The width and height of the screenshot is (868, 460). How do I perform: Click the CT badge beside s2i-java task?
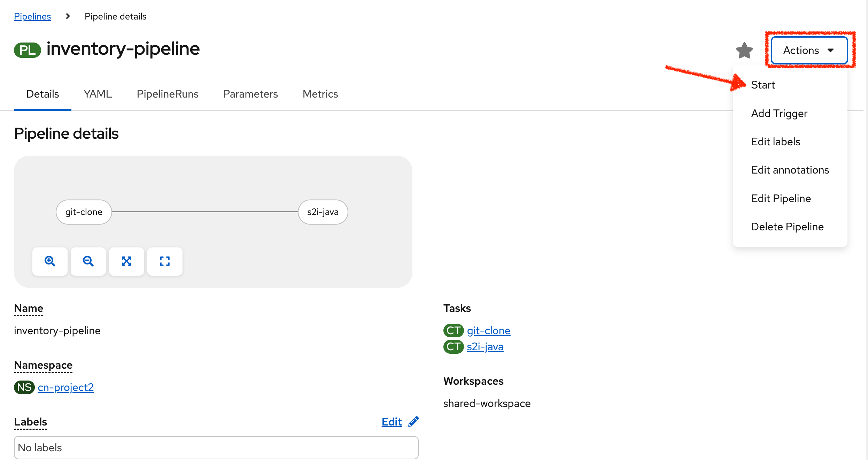point(453,346)
